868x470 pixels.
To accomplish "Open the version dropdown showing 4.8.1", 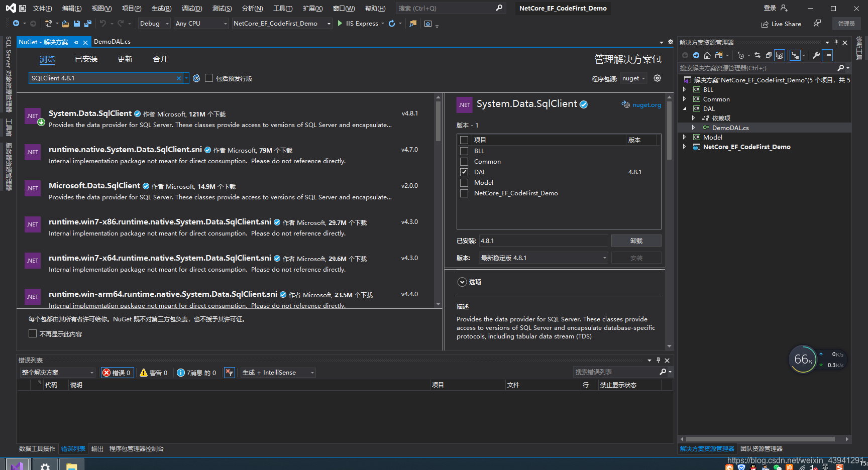I will tap(544, 258).
